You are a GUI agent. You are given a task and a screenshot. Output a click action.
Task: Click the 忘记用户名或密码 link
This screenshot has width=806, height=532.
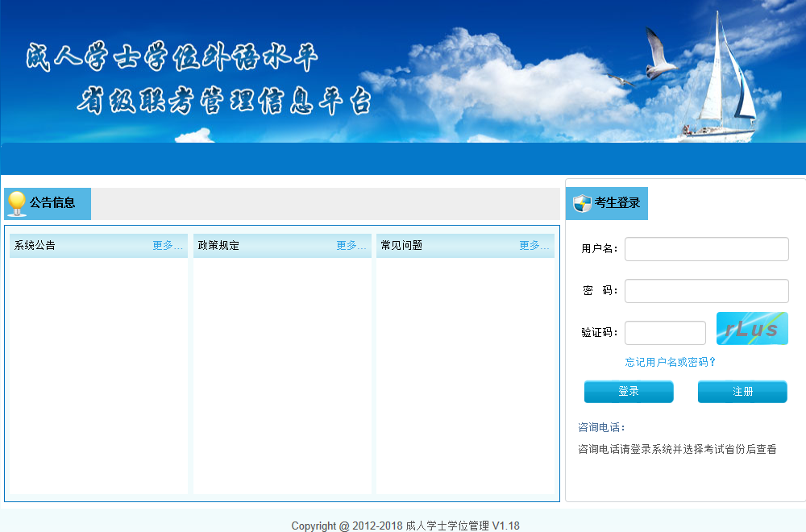click(667, 362)
